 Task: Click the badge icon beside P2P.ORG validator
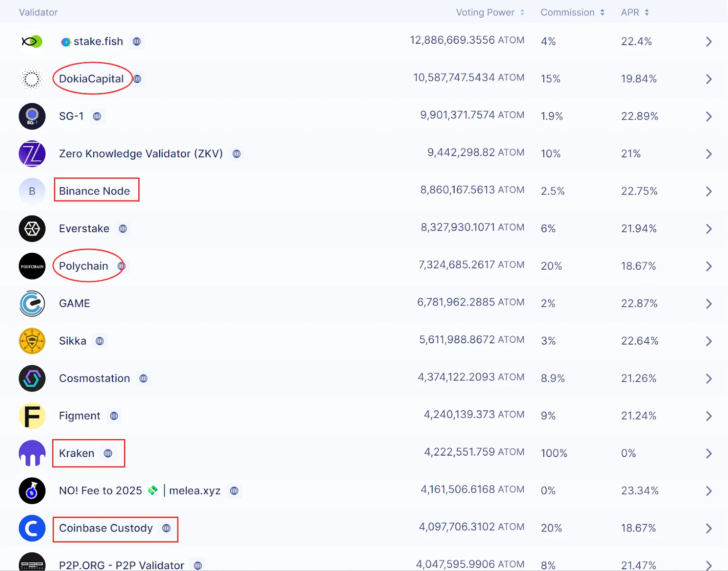click(197, 566)
